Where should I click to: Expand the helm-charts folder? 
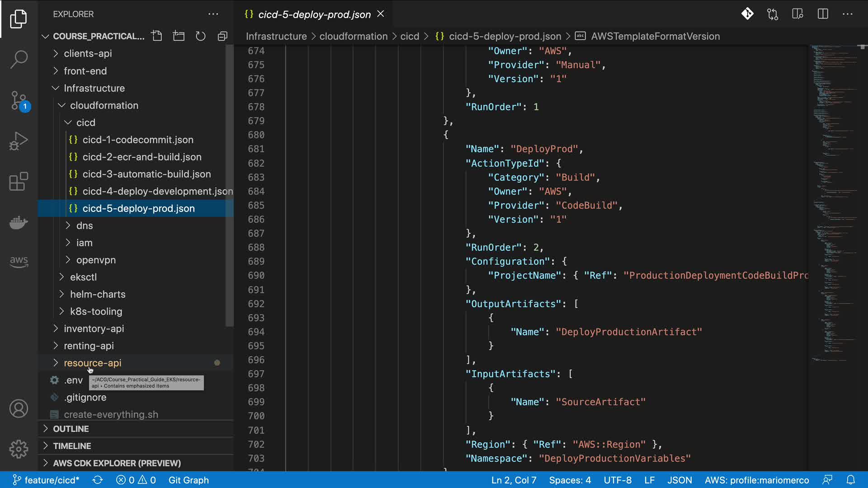point(98,294)
